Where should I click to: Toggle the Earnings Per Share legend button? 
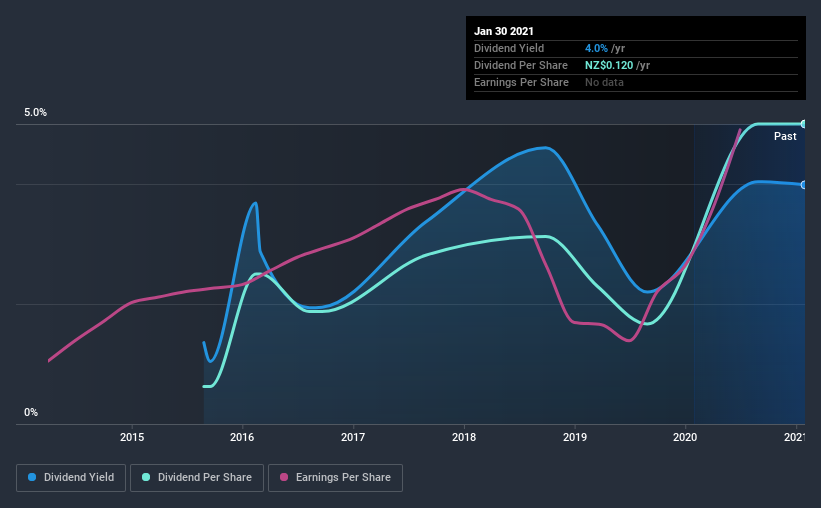click(335, 478)
